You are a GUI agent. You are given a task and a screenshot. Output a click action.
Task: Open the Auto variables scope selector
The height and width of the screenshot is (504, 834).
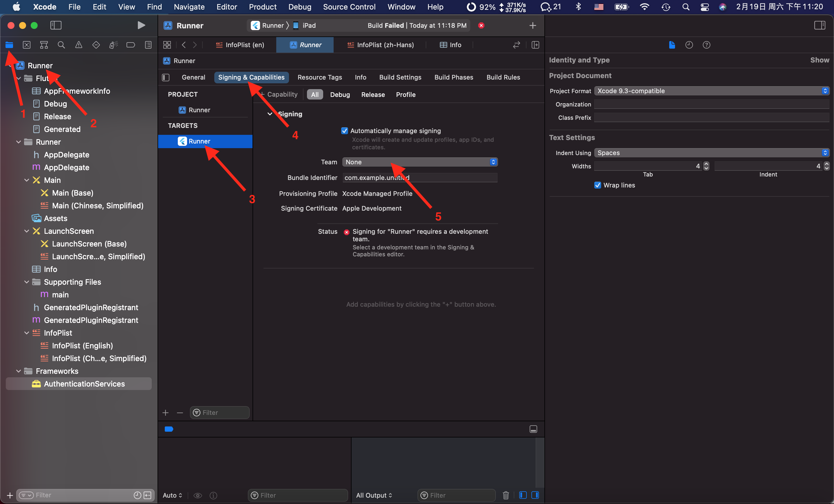click(x=172, y=495)
